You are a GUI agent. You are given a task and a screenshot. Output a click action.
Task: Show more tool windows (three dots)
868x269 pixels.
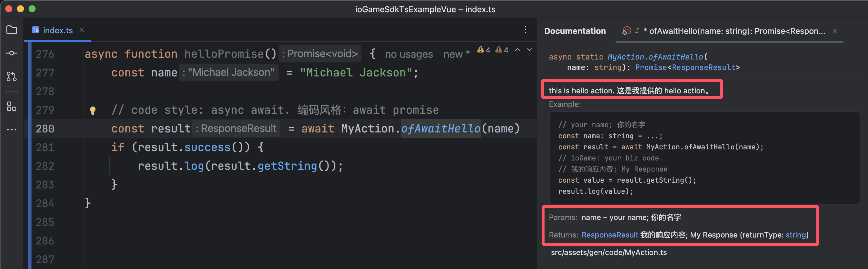tap(11, 130)
